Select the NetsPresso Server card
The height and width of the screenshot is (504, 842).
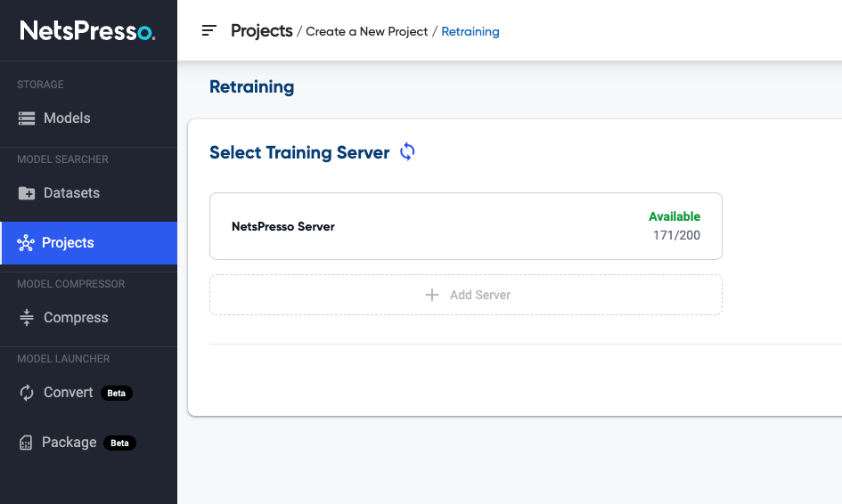coord(466,226)
